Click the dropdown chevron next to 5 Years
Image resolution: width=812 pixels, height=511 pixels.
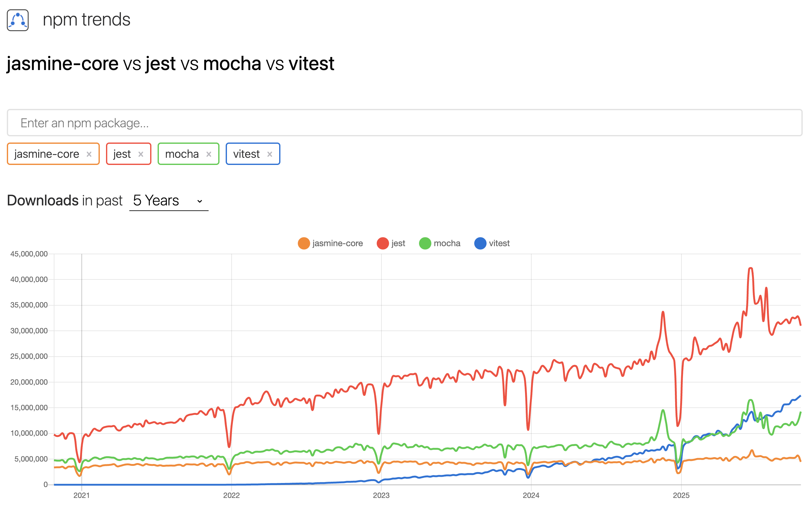pos(200,201)
